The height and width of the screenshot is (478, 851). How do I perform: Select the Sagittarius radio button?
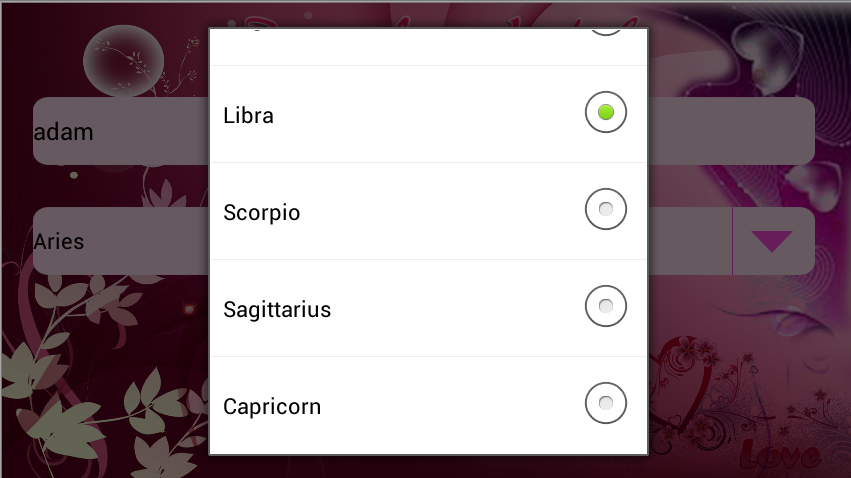(606, 307)
